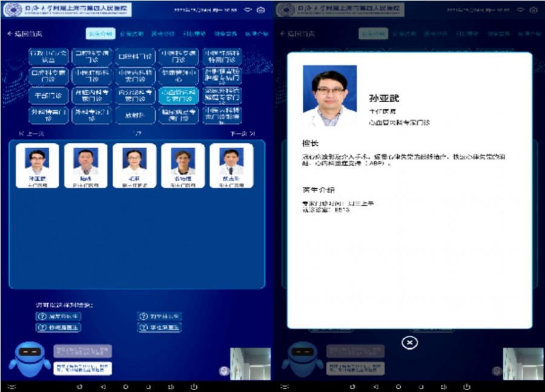The width and height of the screenshot is (545, 392).
Task: Open the first doctor card 孙亚武 in the list
Action: [x=38, y=165]
